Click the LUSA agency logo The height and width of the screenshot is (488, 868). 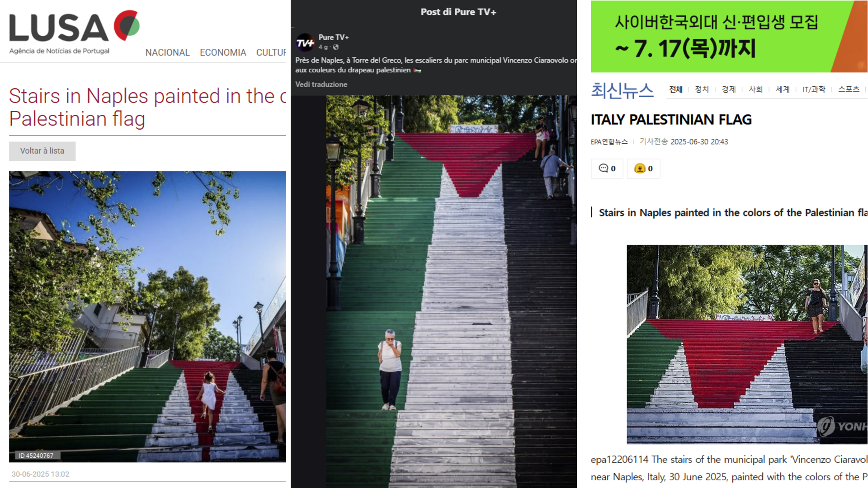tap(74, 32)
